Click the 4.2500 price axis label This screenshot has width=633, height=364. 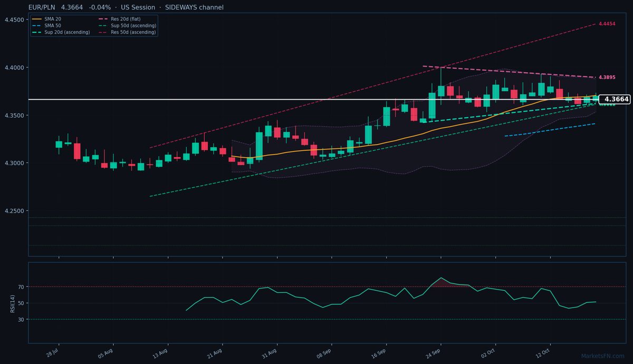(14, 211)
